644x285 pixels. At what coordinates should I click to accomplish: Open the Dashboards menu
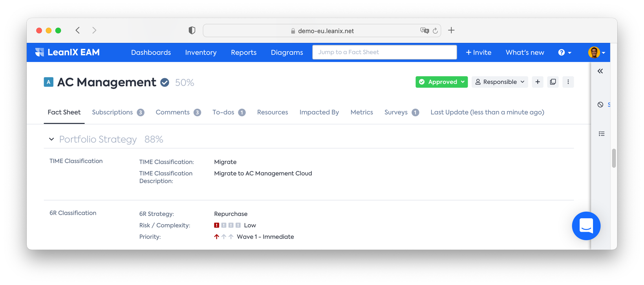click(151, 52)
